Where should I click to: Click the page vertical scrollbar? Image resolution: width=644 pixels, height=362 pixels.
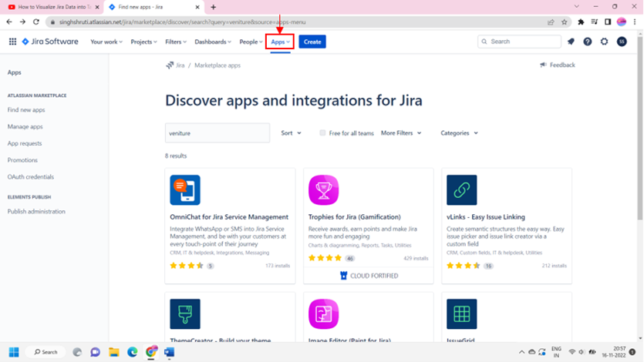coord(640,128)
